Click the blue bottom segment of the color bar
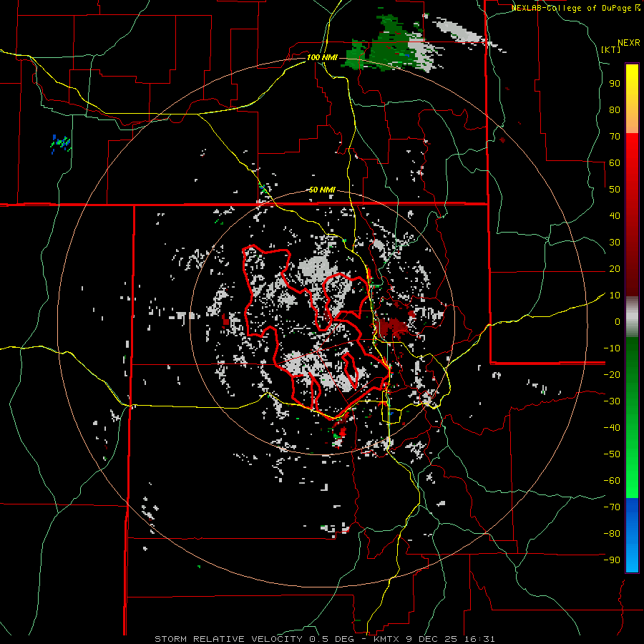The height and width of the screenshot is (644, 644). click(x=632, y=535)
